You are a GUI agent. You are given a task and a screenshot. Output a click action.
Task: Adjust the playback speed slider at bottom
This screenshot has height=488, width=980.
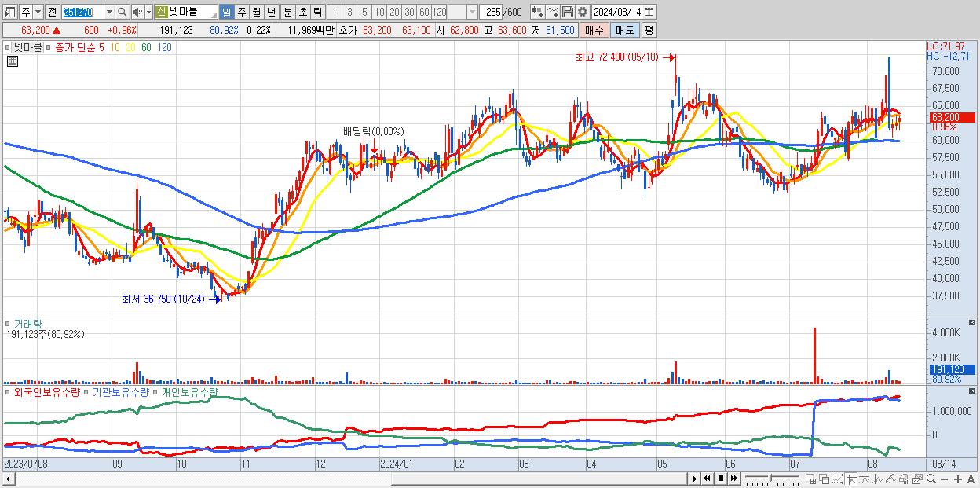point(772,479)
